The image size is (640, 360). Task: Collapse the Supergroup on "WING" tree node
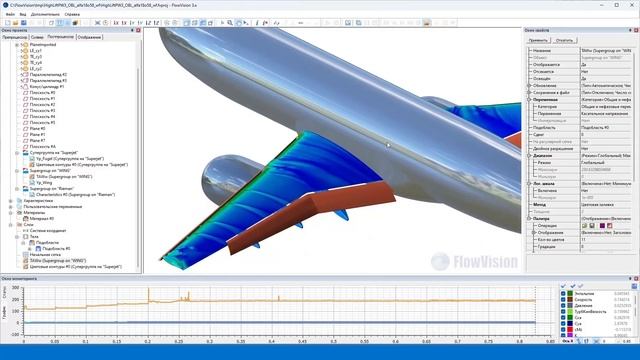17,171
